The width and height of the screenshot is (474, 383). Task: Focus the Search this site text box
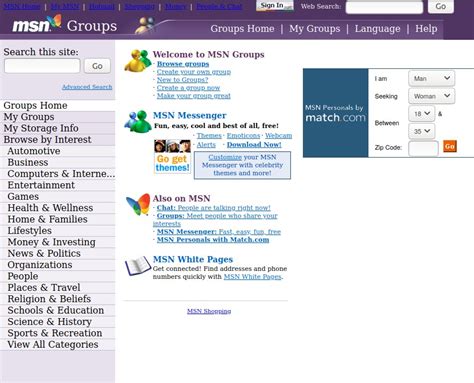[42, 66]
